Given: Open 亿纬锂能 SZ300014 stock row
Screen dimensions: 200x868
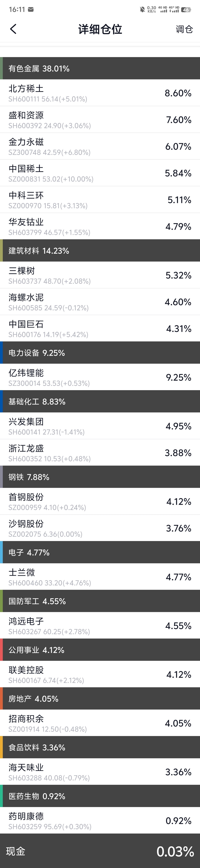Looking at the screenshot, I should click(100, 377).
